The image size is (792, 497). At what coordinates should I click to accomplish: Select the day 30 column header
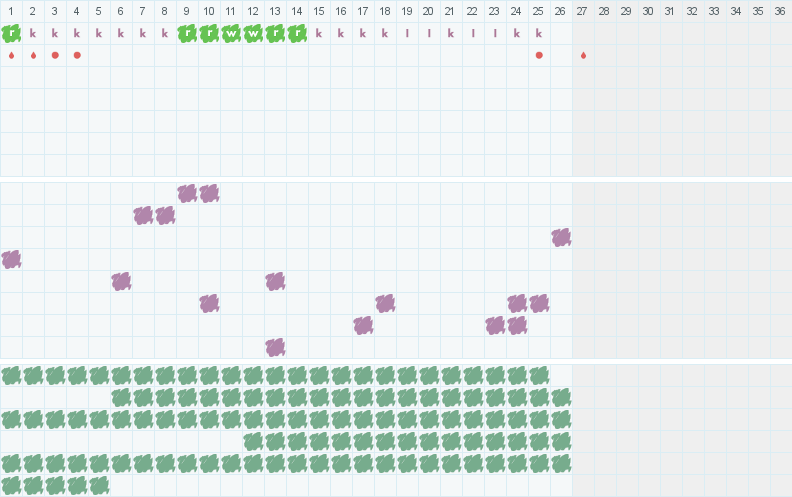pyautogui.click(x=648, y=11)
